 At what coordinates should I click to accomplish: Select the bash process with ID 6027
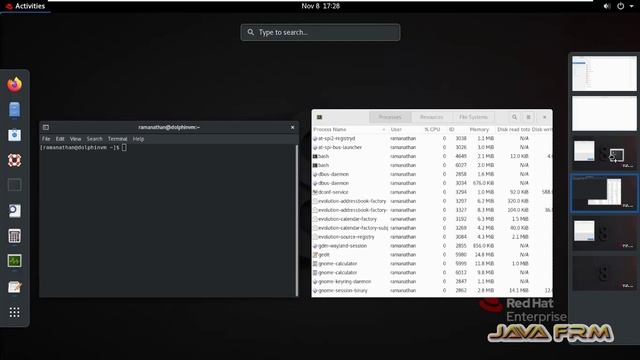[x=432, y=165]
